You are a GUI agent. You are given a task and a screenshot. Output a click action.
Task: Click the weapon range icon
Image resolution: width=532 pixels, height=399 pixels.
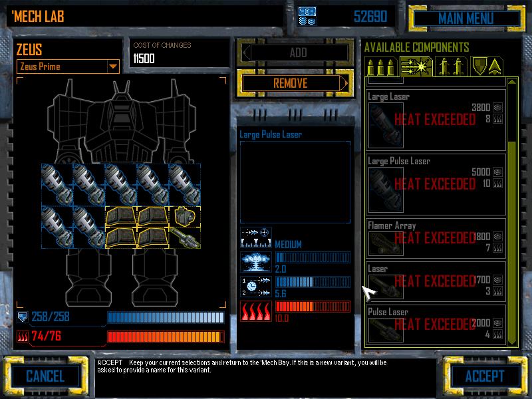click(x=256, y=237)
